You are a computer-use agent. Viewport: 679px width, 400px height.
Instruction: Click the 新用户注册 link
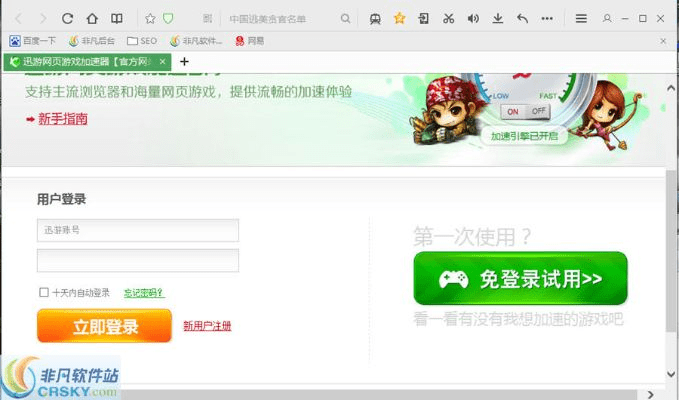207,326
